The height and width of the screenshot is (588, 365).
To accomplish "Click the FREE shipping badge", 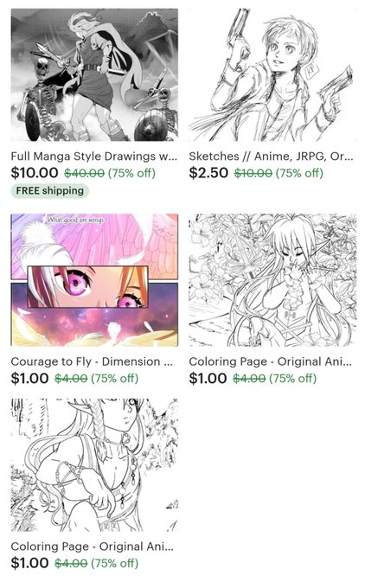I will (x=50, y=191).
